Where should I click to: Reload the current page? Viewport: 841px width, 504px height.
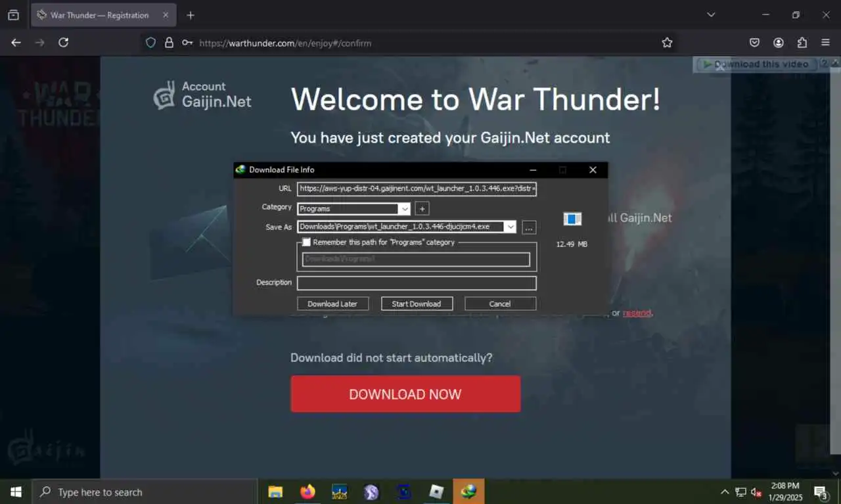(63, 43)
